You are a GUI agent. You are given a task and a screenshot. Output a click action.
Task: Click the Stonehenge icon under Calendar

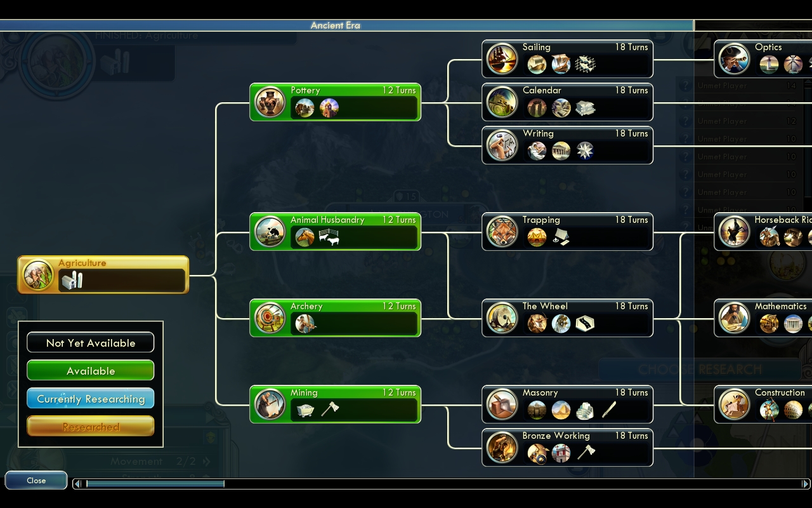pyautogui.click(x=537, y=108)
